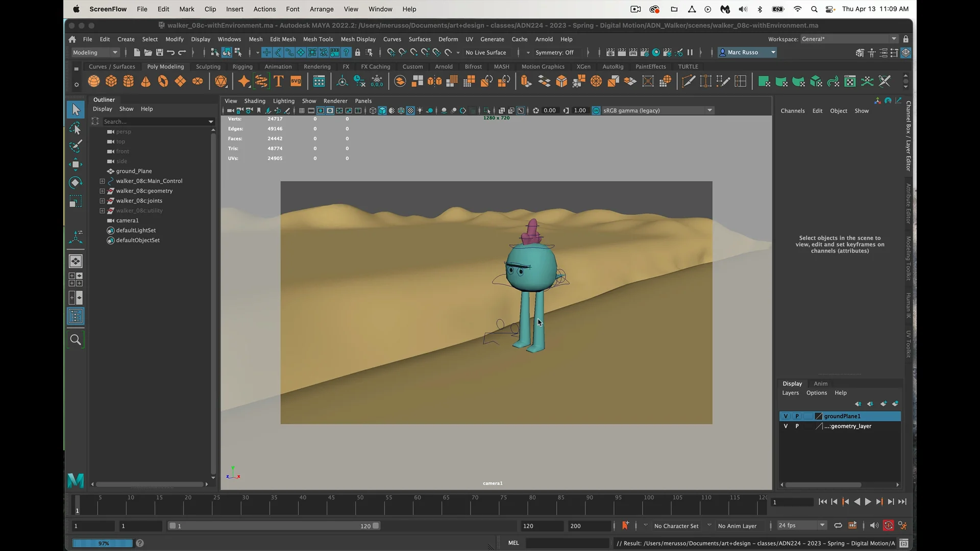Create a Polygon Cube from the shelf
The width and height of the screenshot is (980, 551).
click(111, 81)
